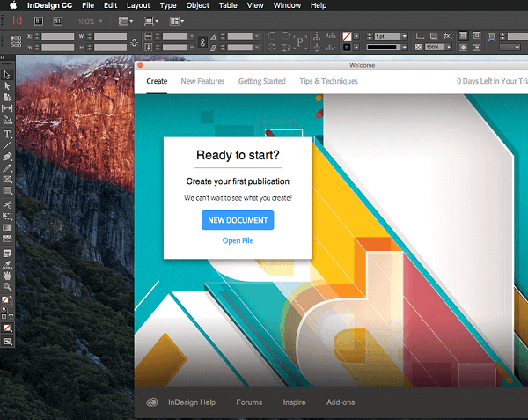Viewport: 528px width, 420px height.
Task: Select the Pencil tool
Action: point(7,168)
